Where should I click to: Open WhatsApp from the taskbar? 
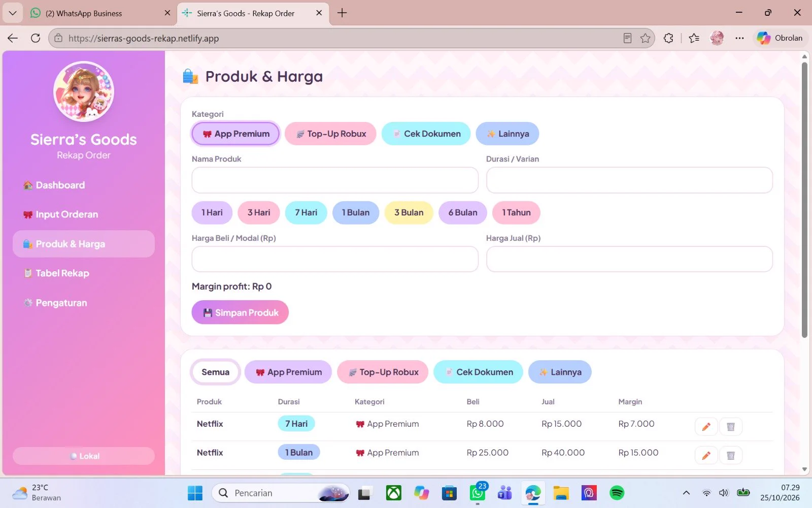point(478,493)
